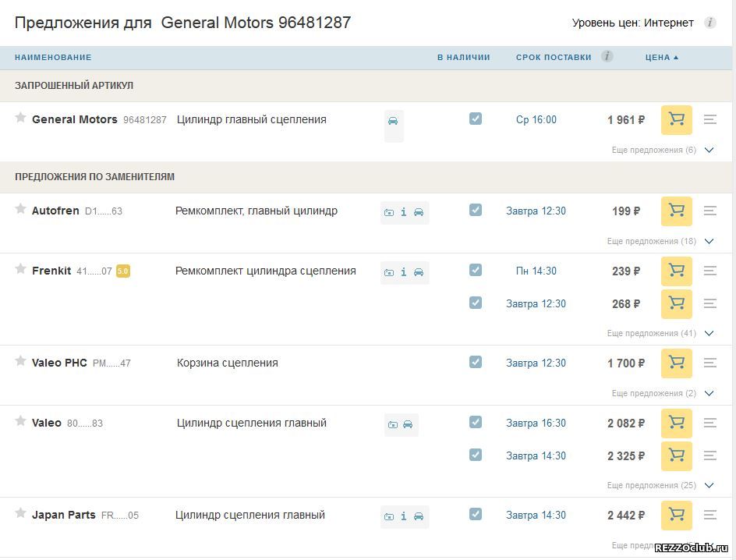
Task: Add General Motors 1 961 ₽ offer to cart
Action: [x=677, y=119]
